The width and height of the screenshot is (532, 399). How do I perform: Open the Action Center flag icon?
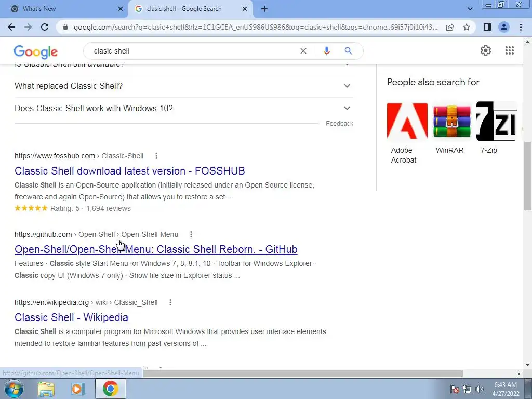(x=455, y=389)
